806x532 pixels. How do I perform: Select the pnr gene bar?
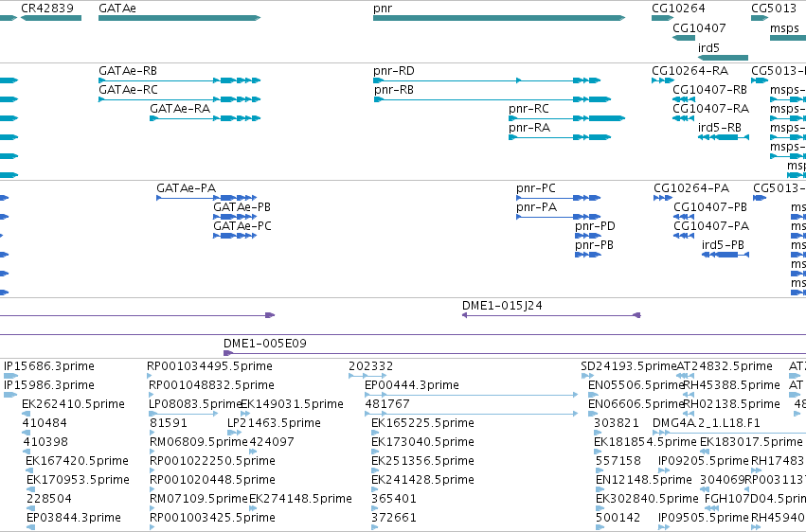click(499, 18)
